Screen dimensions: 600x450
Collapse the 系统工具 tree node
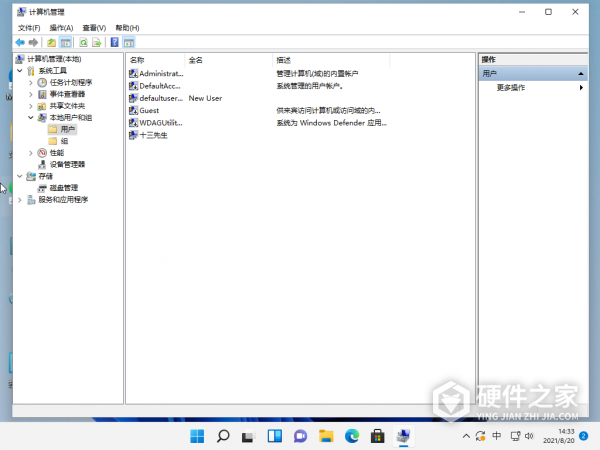pyautogui.click(x=20, y=71)
